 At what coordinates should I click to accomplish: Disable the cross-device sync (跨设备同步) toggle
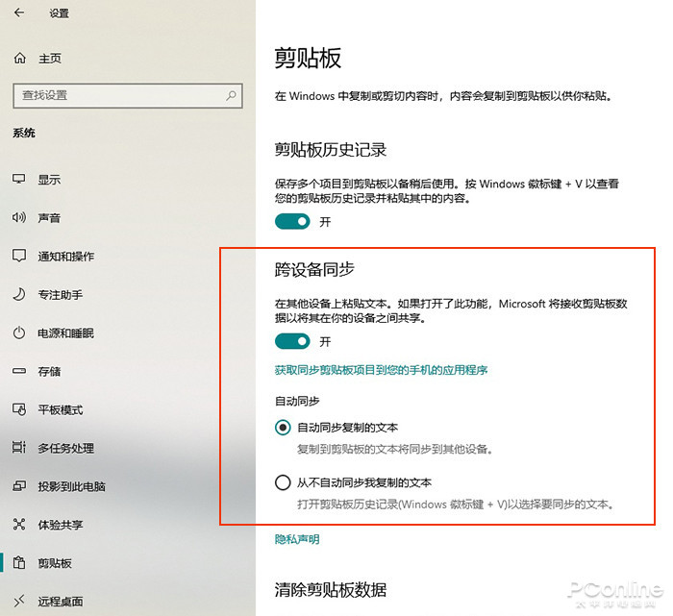(x=292, y=341)
